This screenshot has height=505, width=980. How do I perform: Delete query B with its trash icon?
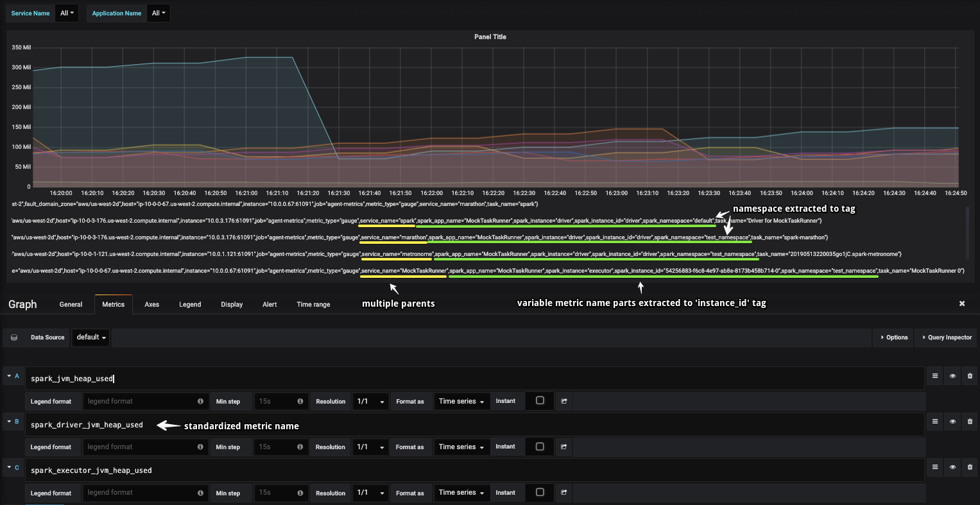pos(970,422)
